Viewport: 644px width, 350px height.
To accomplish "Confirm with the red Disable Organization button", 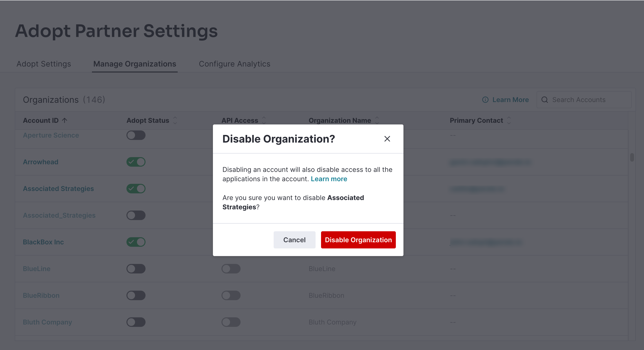I will click(x=358, y=240).
